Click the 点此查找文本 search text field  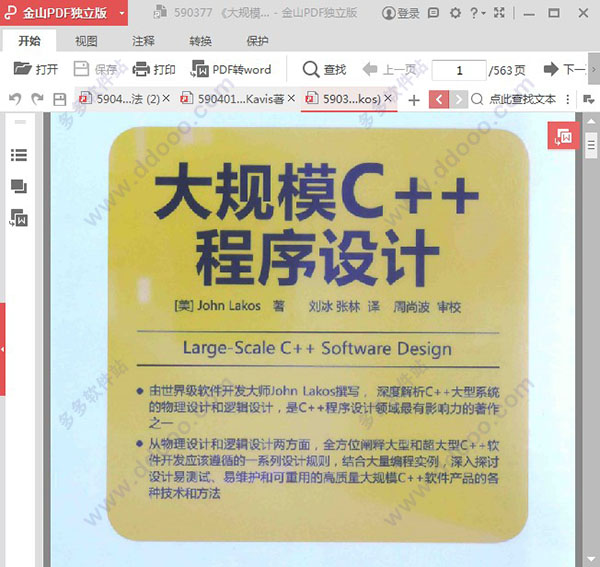(x=522, y=99)
